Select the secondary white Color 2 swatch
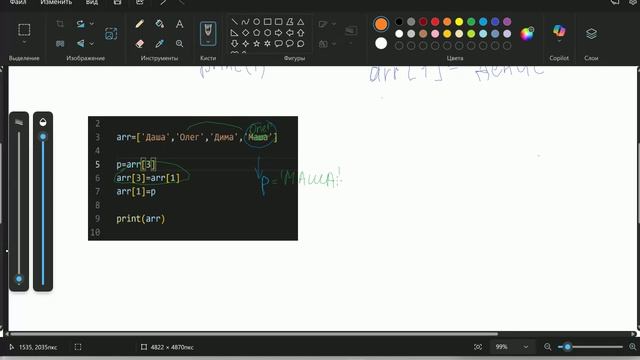 [381, 43]
